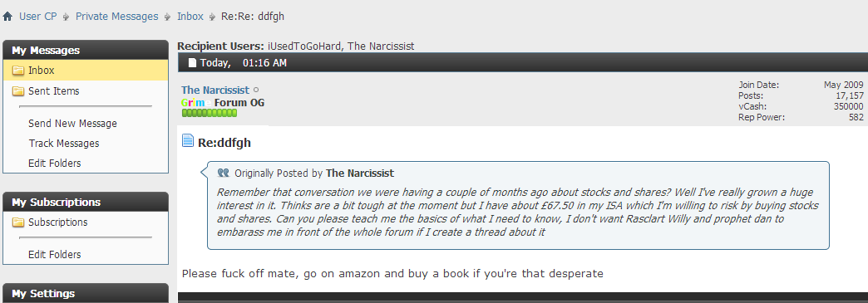The height and width of the screenshot is (303, 868).
Task: Click the home icon in breadcrumb
Action: (7, 17)
